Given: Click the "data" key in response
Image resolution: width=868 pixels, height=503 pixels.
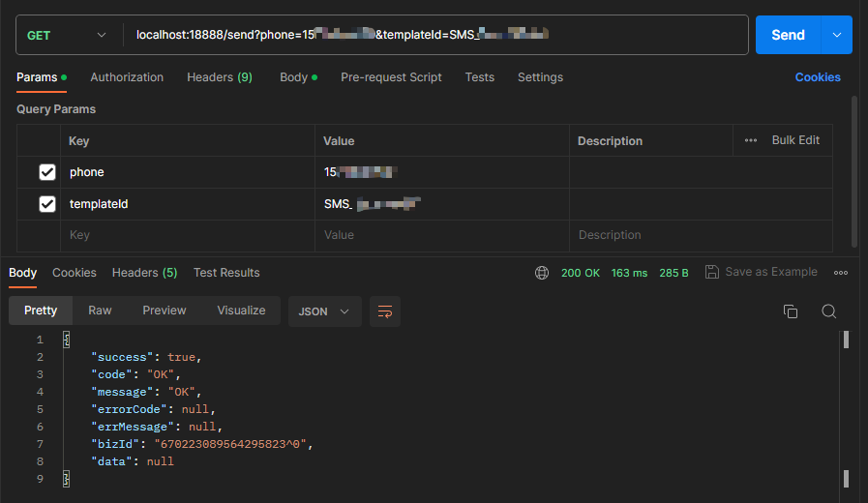Looking at the screenshot, I should click(111, 461).
